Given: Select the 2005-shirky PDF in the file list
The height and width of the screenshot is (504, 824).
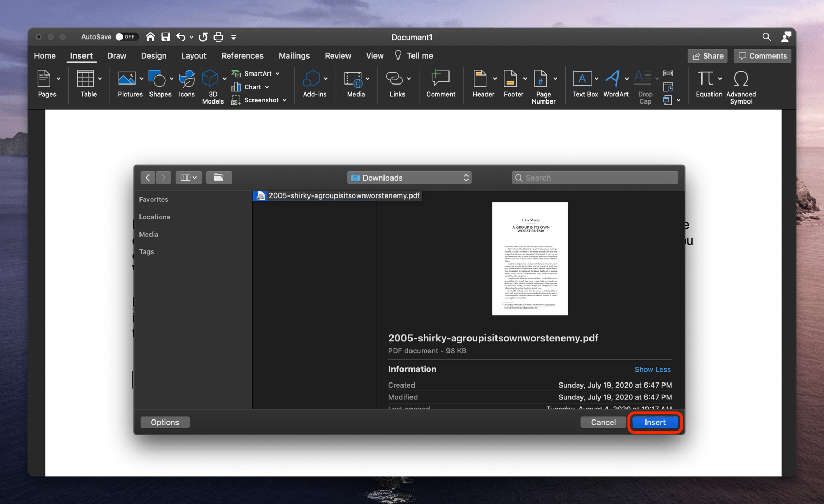Looking at the screenshot, I should click(x=338, y=195).
